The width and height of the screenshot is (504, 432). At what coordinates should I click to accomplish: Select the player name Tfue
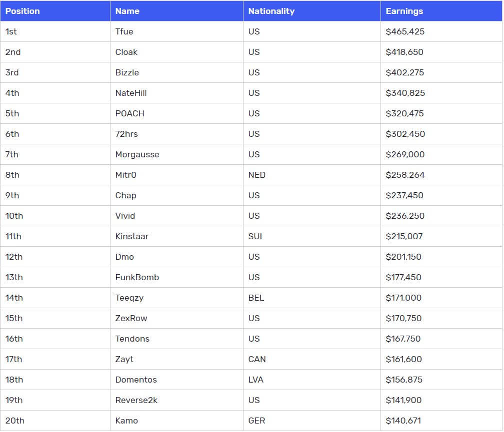coord(124,31)
